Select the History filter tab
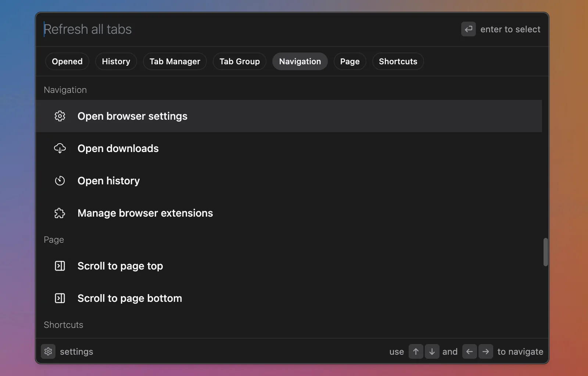The image size is (588, 376). [x=116, y=61]
